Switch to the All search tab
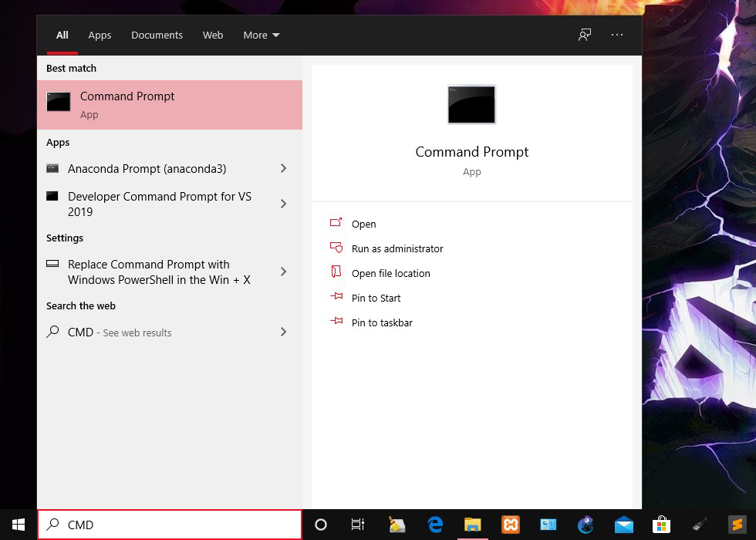This screenshot has height=540, width=756. (x=62, y=35)
